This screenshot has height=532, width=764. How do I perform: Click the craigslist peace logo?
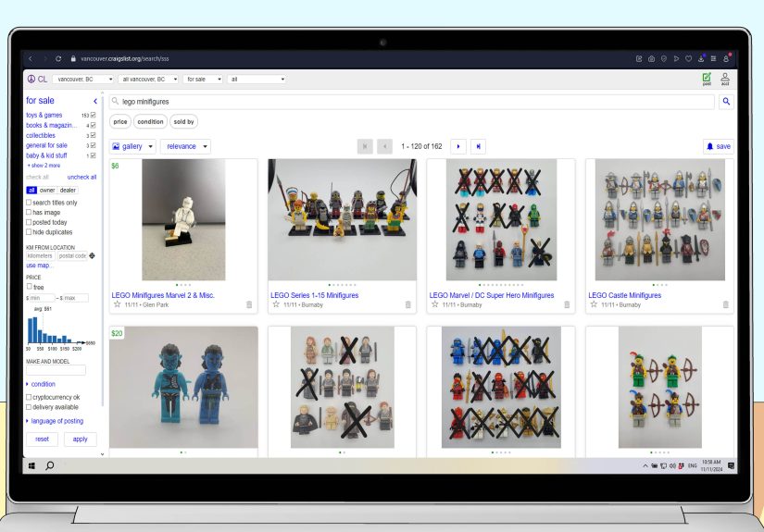[31, 79]
